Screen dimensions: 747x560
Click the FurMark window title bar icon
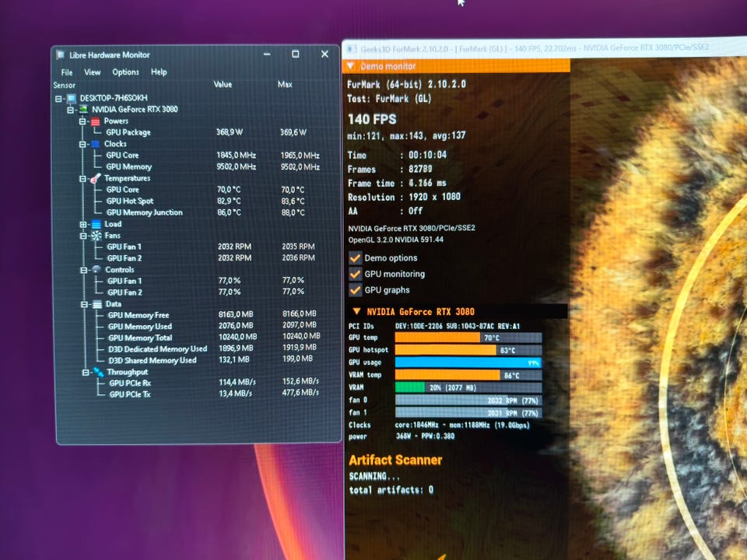pos(352,49)
